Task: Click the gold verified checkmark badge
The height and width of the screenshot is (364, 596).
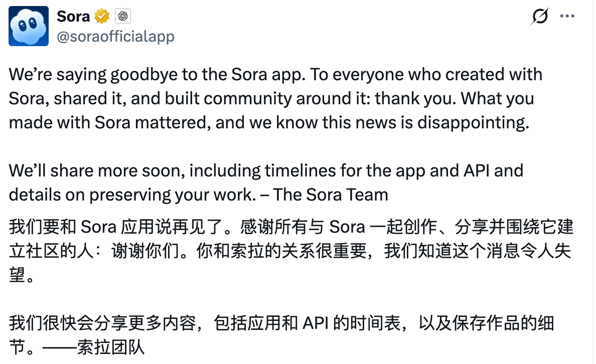Action: pyautogui.click(x=102, y=17)
